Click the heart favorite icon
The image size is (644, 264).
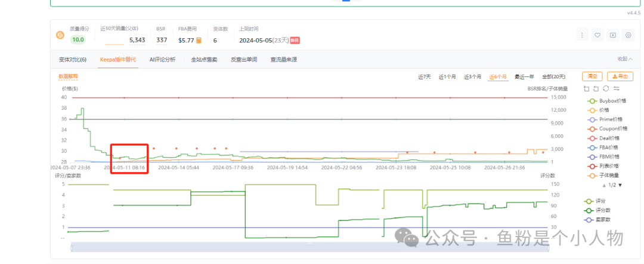point(597,35)
